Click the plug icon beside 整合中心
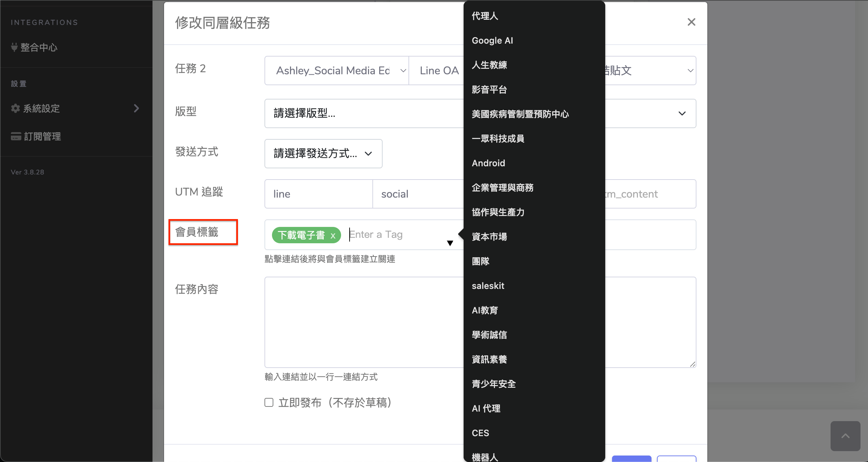The width and height of the screenshot is (868, 462). pyautogui.click(x=14, y=47)
